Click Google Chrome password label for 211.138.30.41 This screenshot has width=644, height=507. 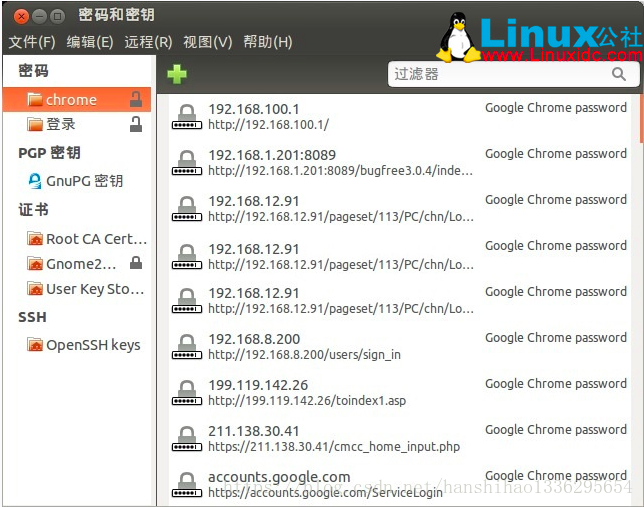(556, 430)
